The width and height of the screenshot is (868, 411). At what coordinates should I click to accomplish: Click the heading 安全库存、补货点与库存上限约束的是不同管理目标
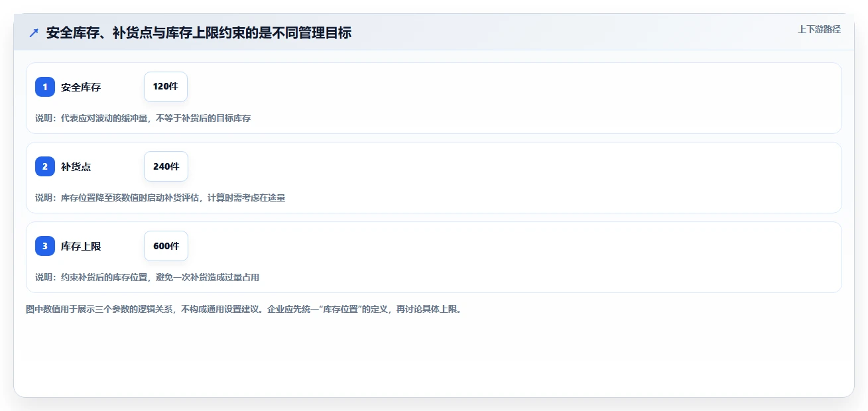(199, 32)
